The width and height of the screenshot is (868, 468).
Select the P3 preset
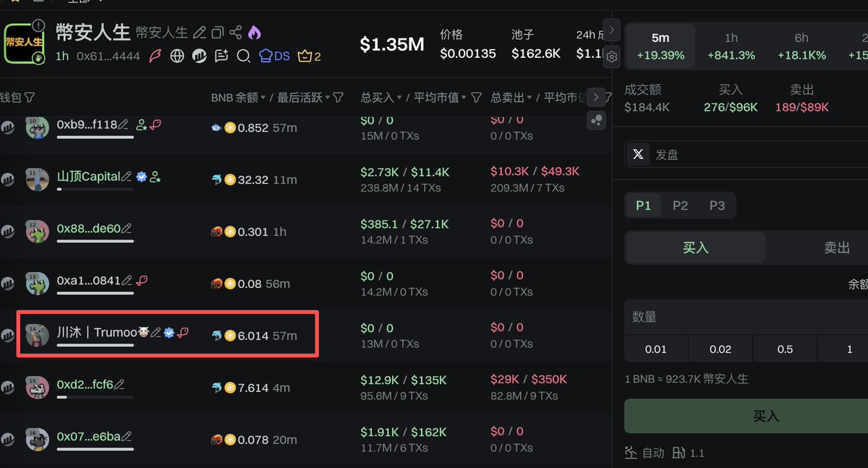pos(717,205)
